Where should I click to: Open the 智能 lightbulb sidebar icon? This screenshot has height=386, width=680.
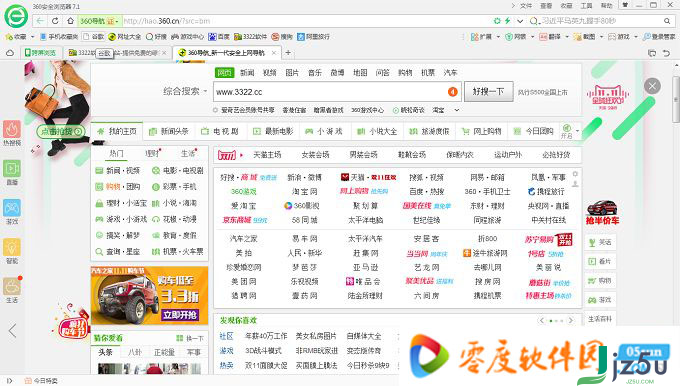12,251
